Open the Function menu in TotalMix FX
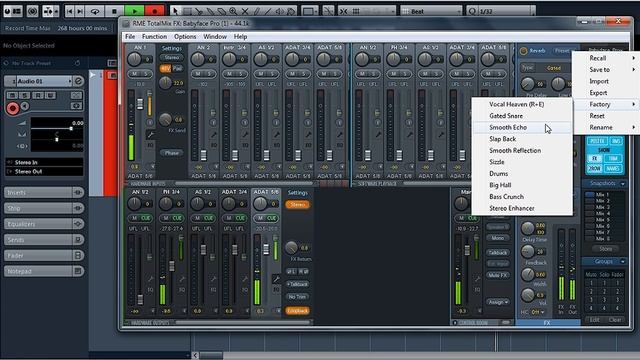Viewport: 640px width, 360px height. 154,36
